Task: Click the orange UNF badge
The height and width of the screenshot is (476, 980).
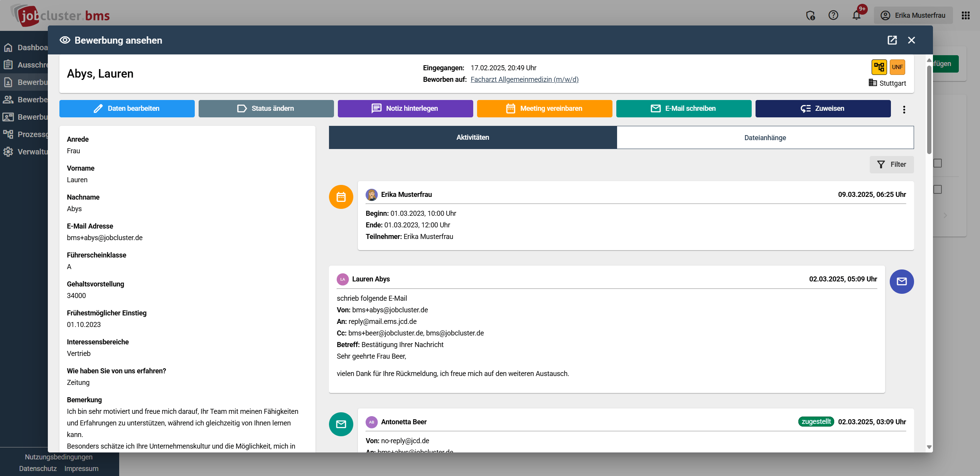Action: (897, 67)
